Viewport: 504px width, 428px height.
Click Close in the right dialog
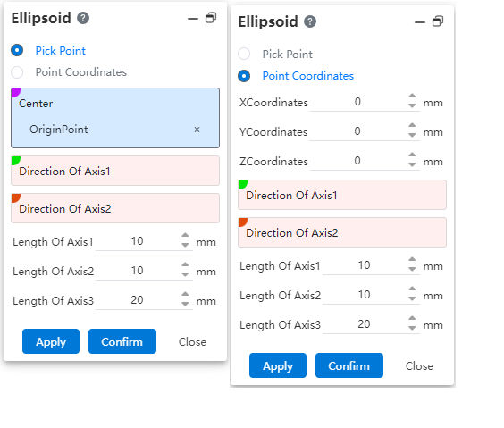pos(419,366)
